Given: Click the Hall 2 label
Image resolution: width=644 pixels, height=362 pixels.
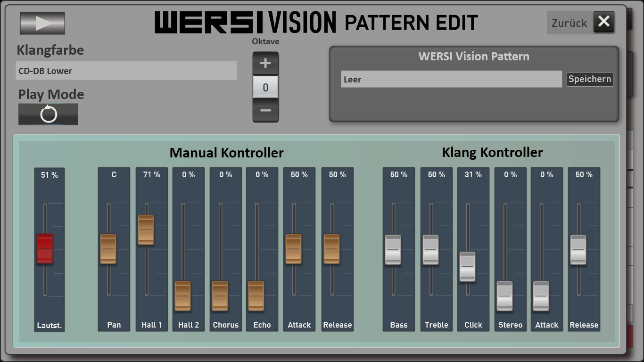Looking at the screenshot, I should (189, 325).
